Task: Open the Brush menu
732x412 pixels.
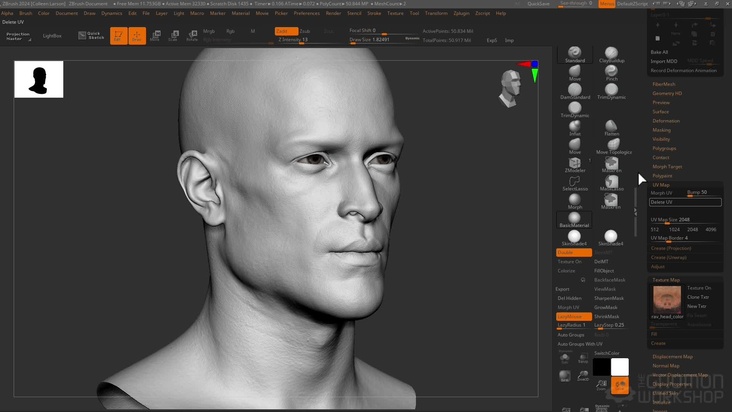Action: pyautogui.click(x=25, y=13)
